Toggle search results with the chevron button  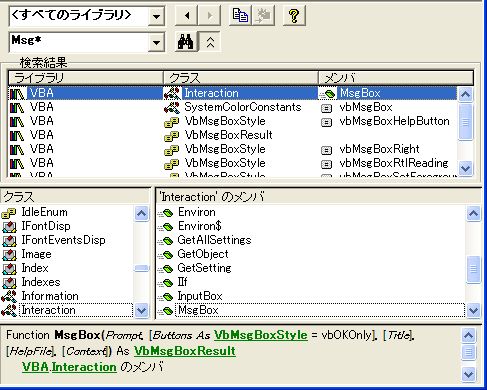210,42
